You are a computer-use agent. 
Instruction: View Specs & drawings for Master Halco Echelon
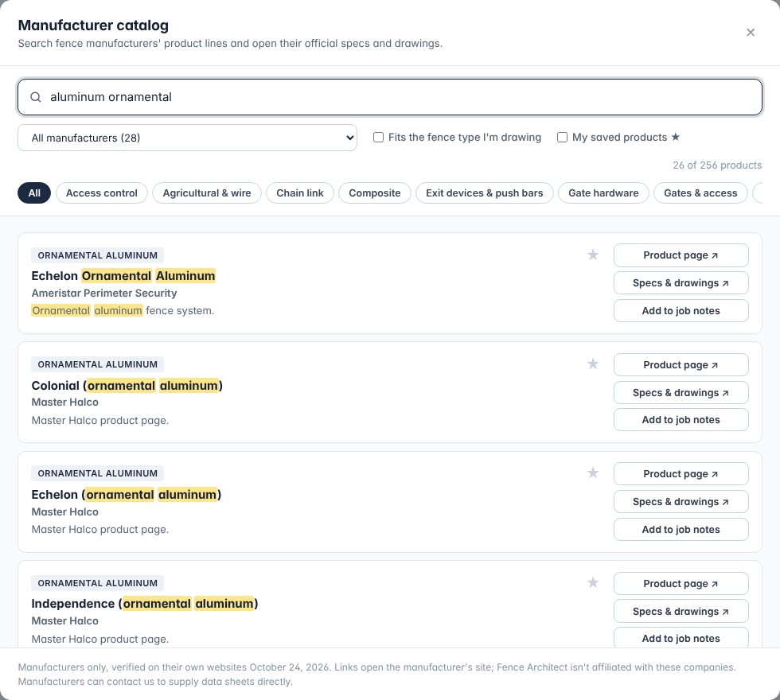click(681, 502)
